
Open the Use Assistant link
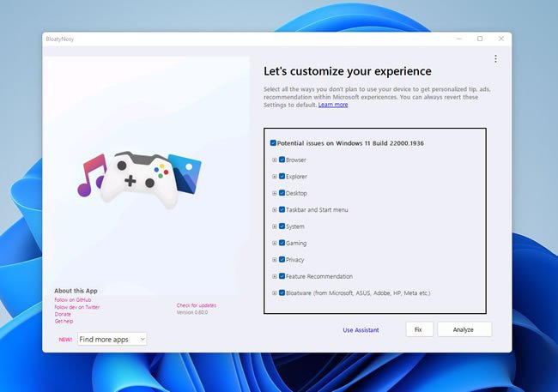tap(361, 330)
